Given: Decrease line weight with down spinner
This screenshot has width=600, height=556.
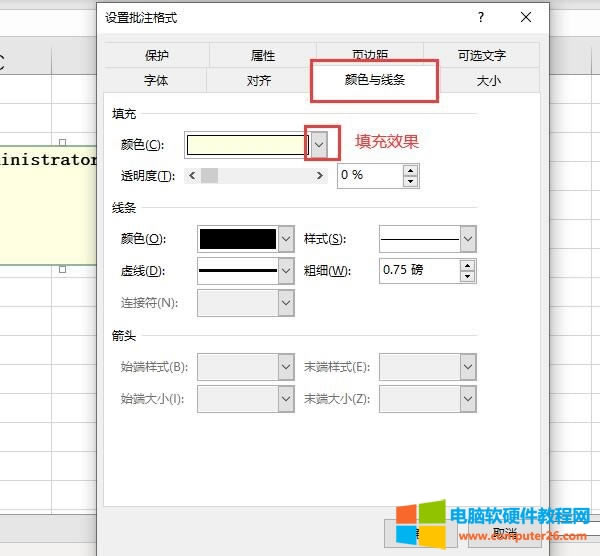Looking at the screenshot, I should click(467, 276).
